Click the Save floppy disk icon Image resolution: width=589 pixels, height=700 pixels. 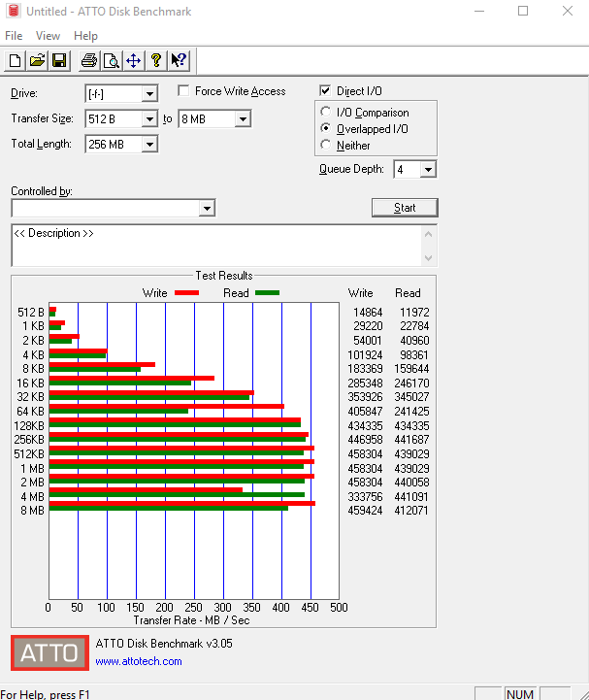(59, 60)
